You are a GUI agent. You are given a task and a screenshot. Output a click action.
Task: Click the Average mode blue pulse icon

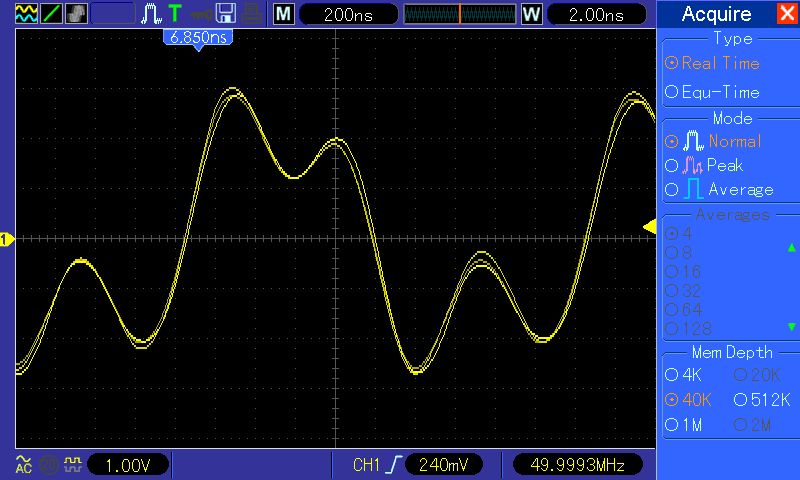[x=693, y=189]
